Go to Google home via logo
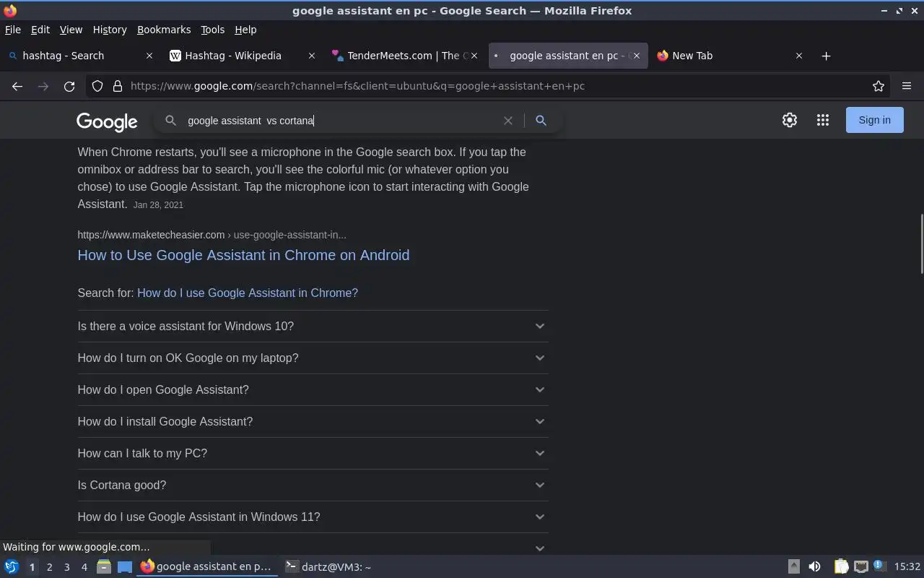924x578 pixels. click(107, 121)
